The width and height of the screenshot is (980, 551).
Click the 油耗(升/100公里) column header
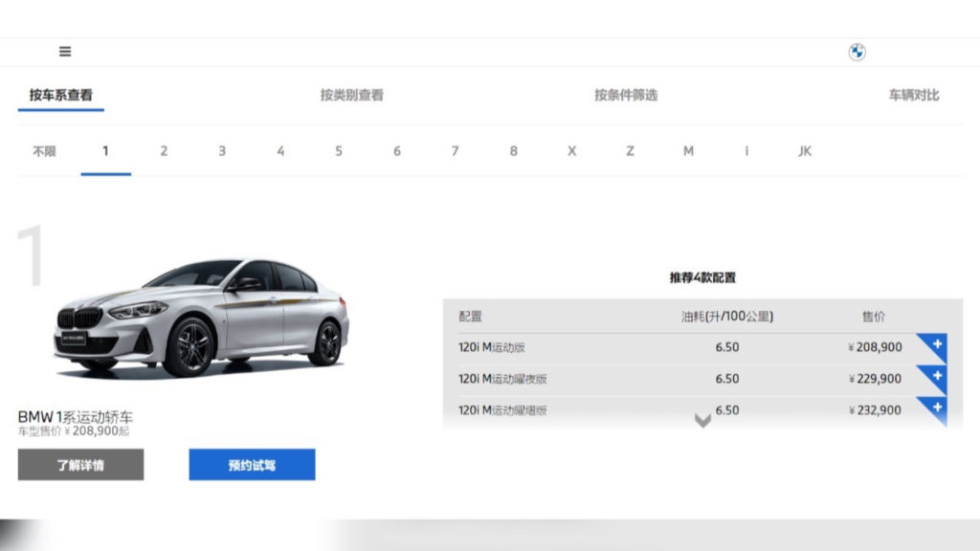727,317
